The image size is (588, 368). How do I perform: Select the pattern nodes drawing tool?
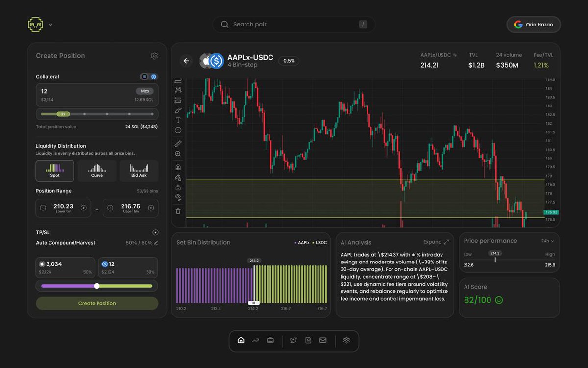tap(178, 90)
